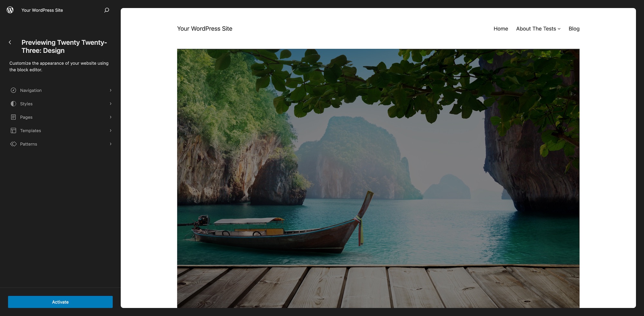Click Previewing Twenty Twenty-Three: Design heading
This screenshot has height=316, width=644.
coord(64,46)
